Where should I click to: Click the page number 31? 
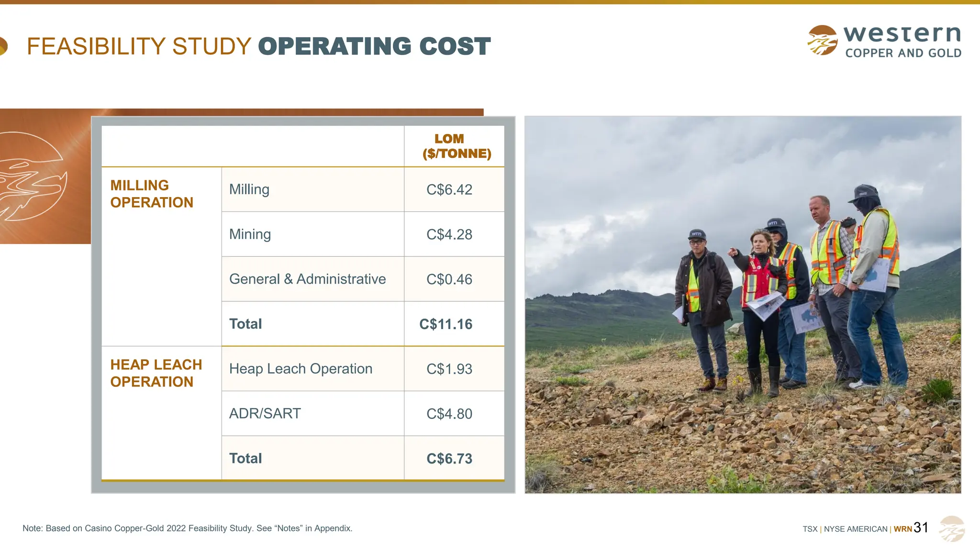pos(921,528)
